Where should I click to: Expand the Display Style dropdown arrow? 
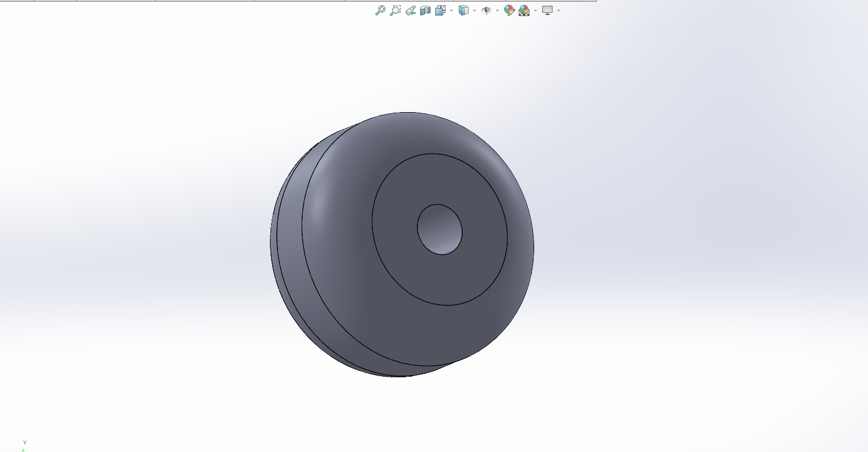pos(474,10)
